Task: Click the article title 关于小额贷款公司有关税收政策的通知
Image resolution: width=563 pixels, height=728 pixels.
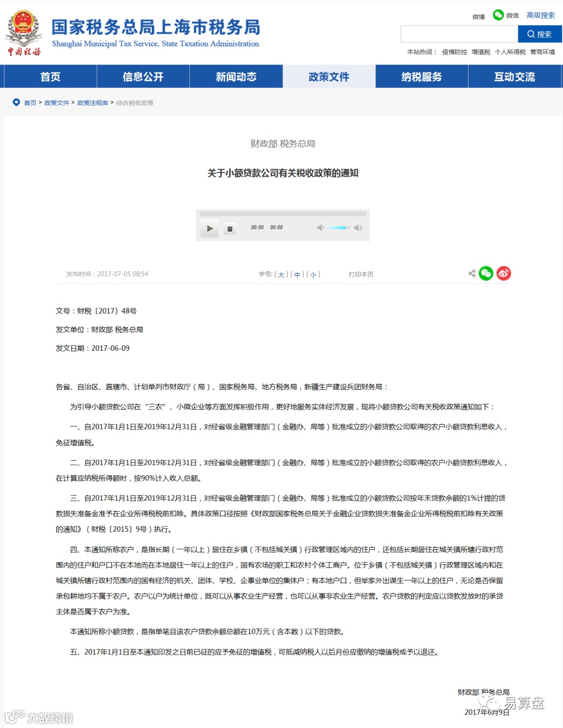Action: (x=283, y=173)
